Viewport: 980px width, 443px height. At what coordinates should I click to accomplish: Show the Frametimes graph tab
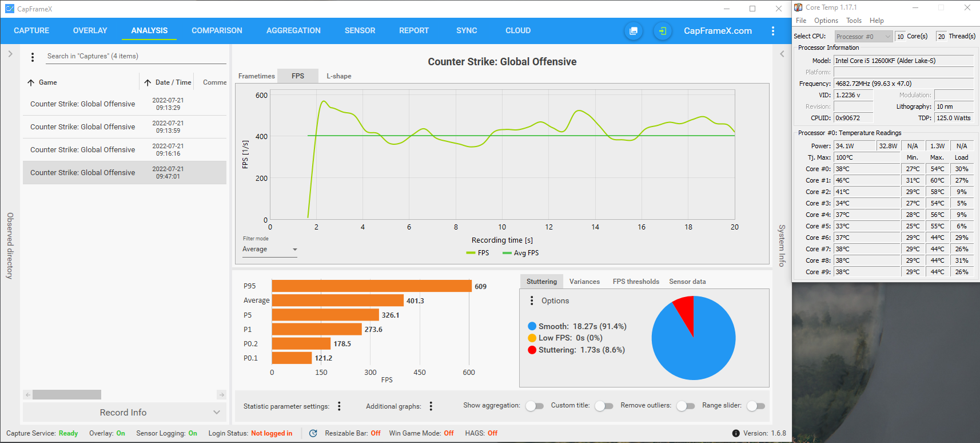point(256,76)
